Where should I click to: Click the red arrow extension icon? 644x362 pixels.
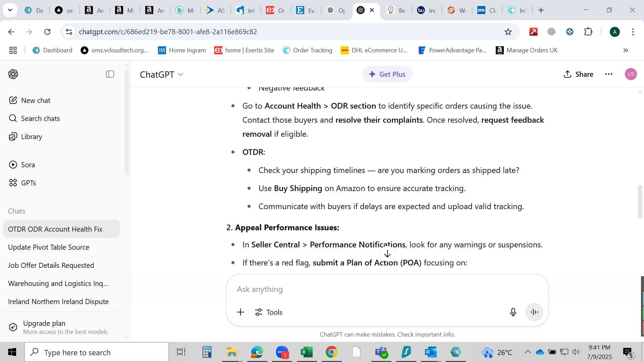click(x=533, y=32)
